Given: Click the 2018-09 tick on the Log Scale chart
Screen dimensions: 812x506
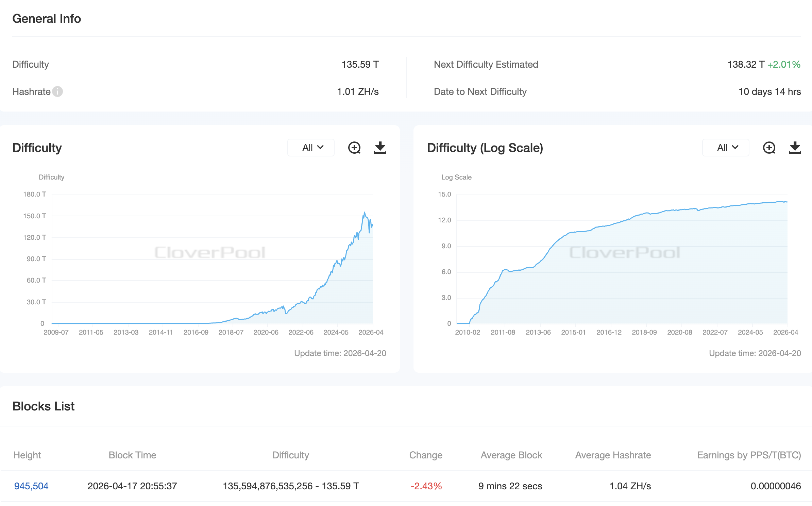Looking at the screenshot, I should [644, 332].
